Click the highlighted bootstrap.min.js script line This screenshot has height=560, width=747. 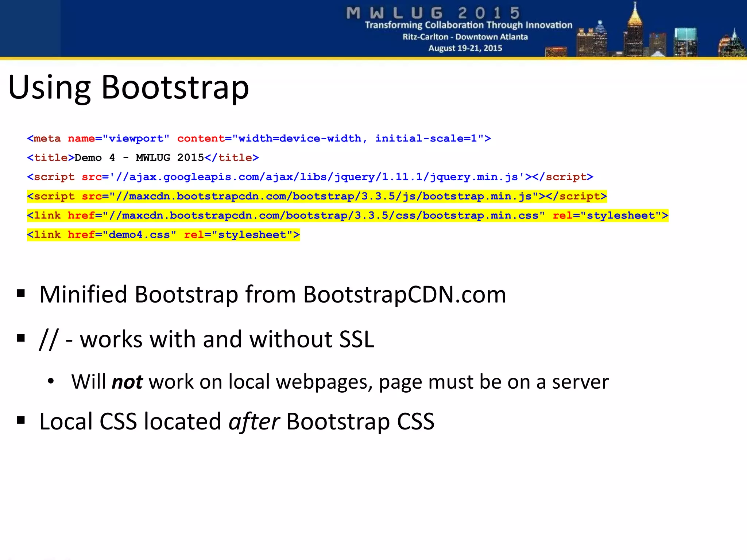(317, 196)
